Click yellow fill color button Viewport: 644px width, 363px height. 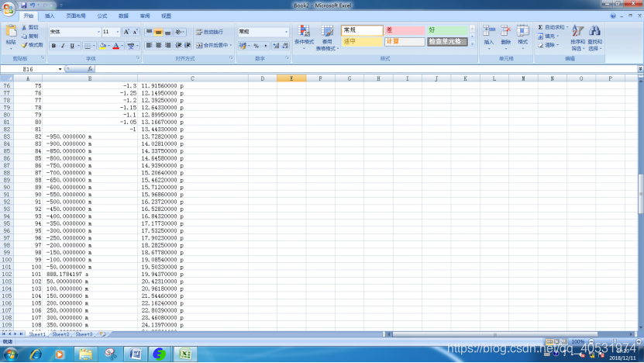pyautogui.click(x=102, y=46)
